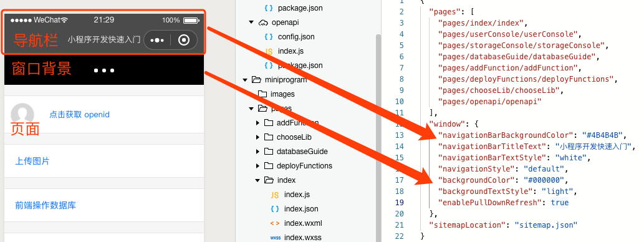Tap the capsule close circle button
644x242 pixels.
(184, 40)
